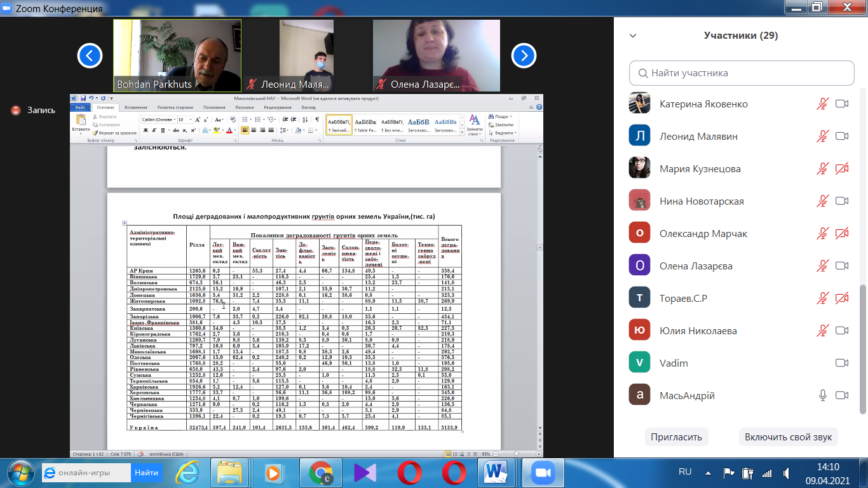Click the Пригласить button
The width and height of the screenshot is (868, 488).
click(x=677, y=437)
